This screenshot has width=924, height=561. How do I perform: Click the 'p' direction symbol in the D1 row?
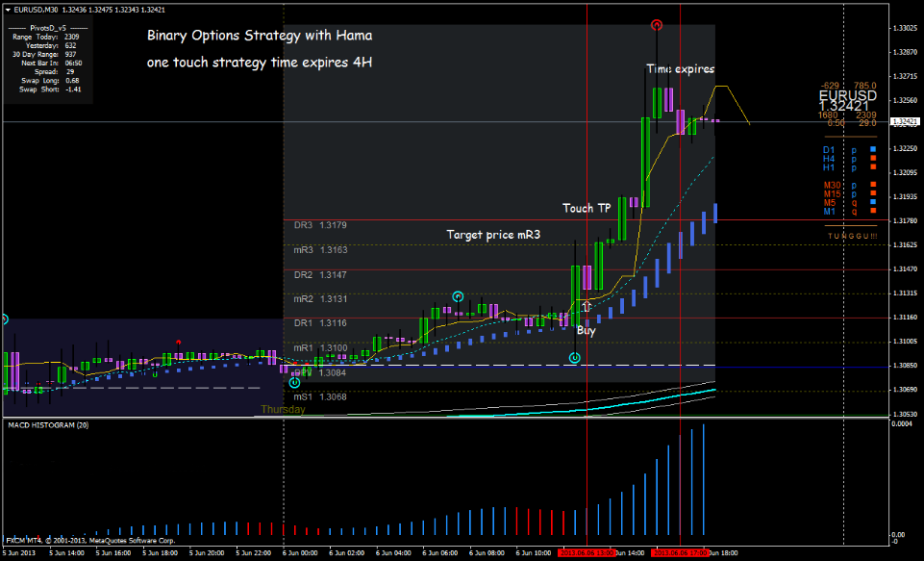point(854,150)
